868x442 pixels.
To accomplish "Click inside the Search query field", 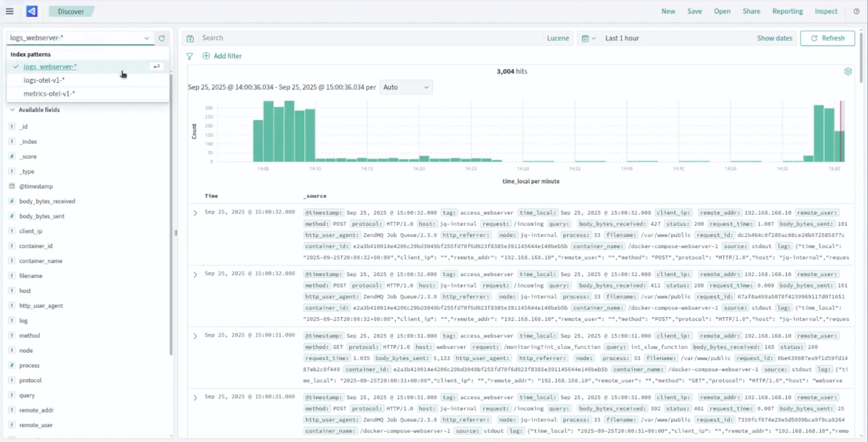I will 371,38.
